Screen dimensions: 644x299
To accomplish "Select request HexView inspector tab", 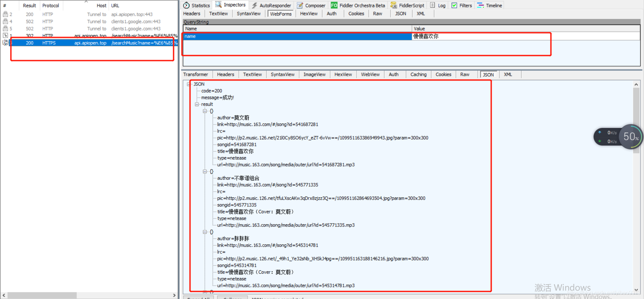I will pos(309,13).
